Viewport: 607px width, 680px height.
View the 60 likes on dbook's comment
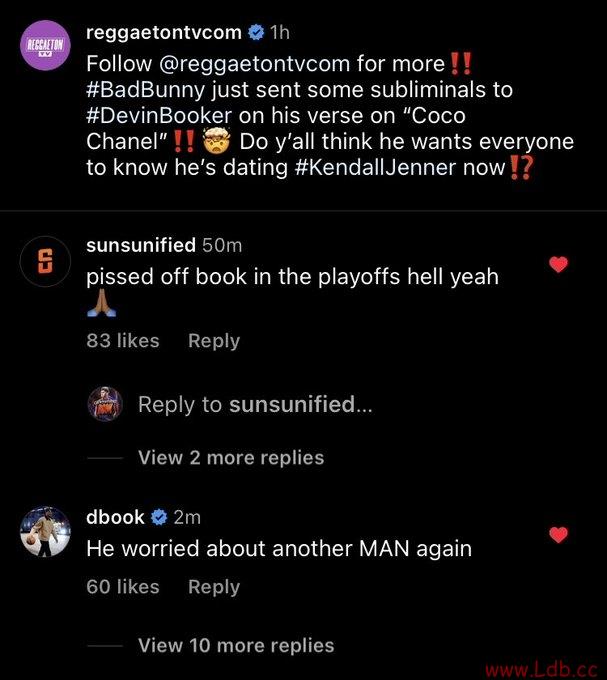[123, 587]
